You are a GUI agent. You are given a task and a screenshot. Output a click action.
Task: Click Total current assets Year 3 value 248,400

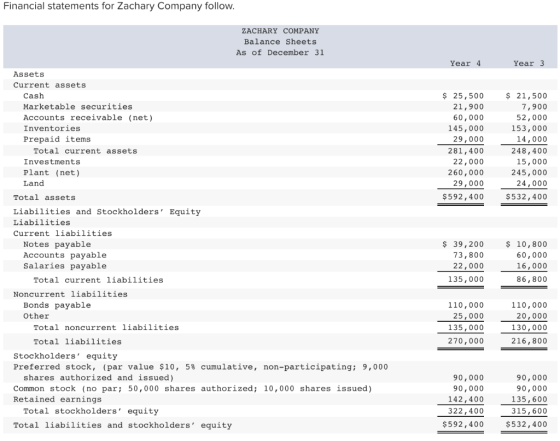coord(529,151)
